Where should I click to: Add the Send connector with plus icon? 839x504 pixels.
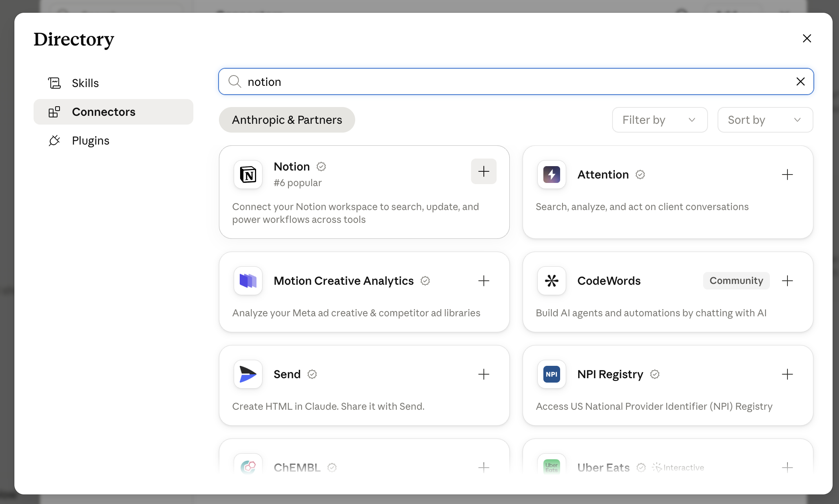[x=483, y=374]
